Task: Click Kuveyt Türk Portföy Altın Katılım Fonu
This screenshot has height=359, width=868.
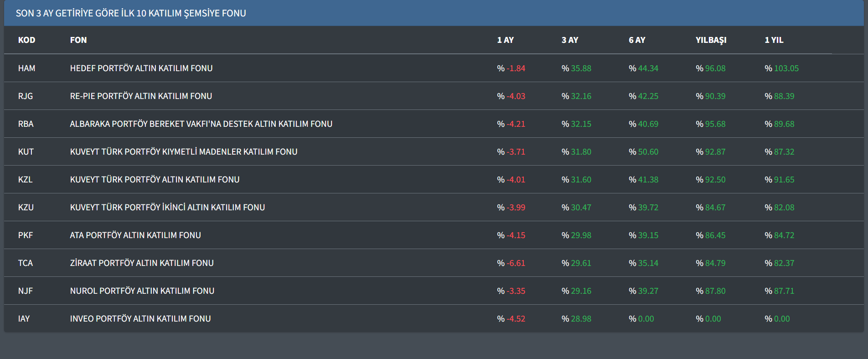Action: (155, 180)
